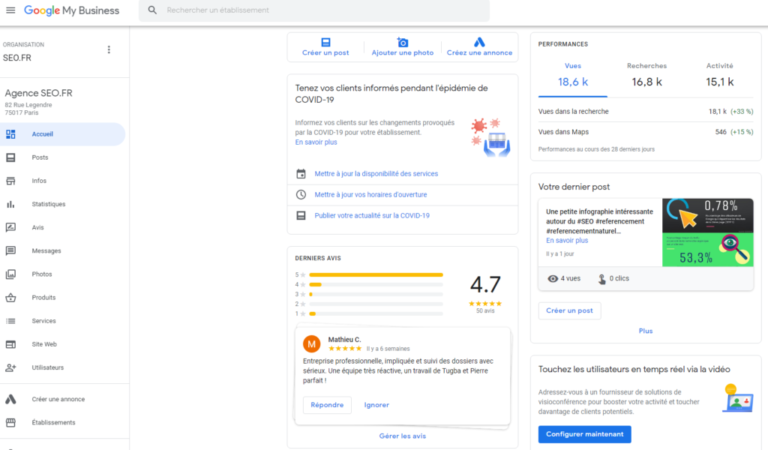Click the Services list icon
The image size is (768, 450).
[x=10, y=321]
